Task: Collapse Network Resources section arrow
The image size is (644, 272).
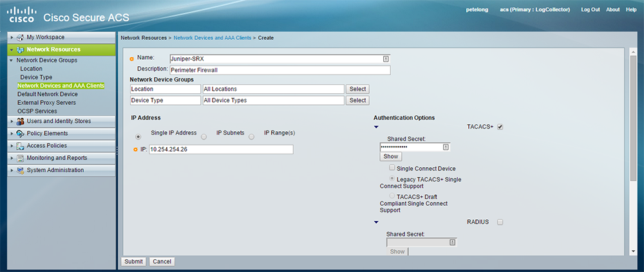Action: [x=12, y=50]
